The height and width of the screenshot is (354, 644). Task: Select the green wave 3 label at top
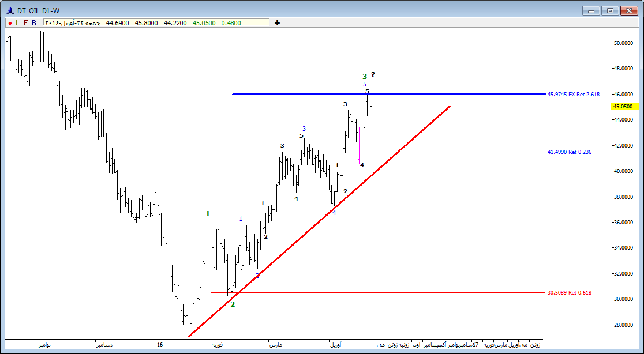point(364,76)
